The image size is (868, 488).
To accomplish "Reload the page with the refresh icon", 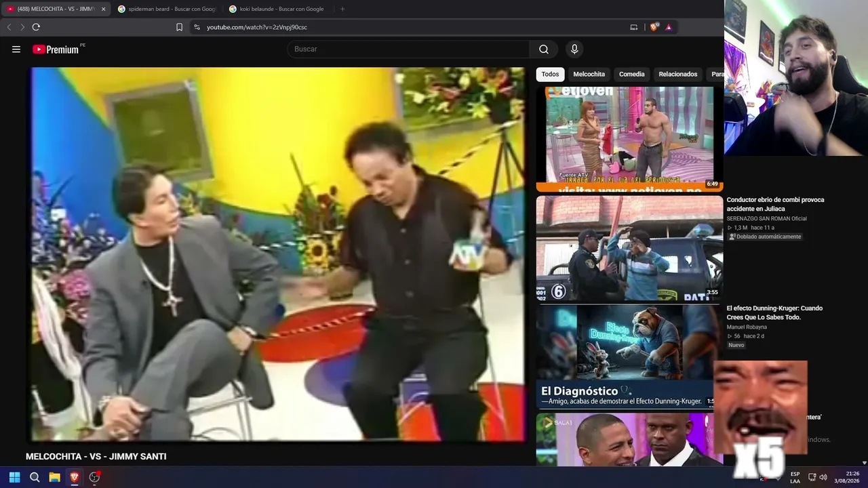I will click(36, 27).
